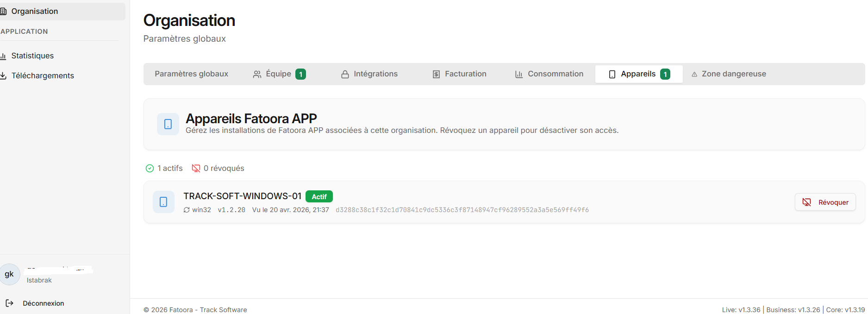868x314 pixels.
Task: Click the red revoked icon beside 0 révoqués
Action: 196,169
